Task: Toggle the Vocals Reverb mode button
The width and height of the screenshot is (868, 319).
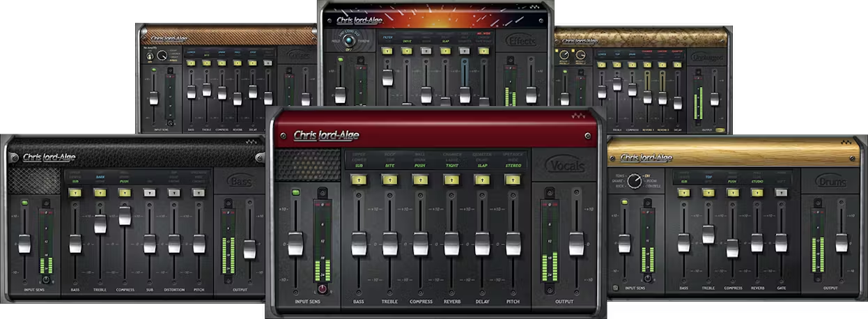Action: click(x=451, y=180)
